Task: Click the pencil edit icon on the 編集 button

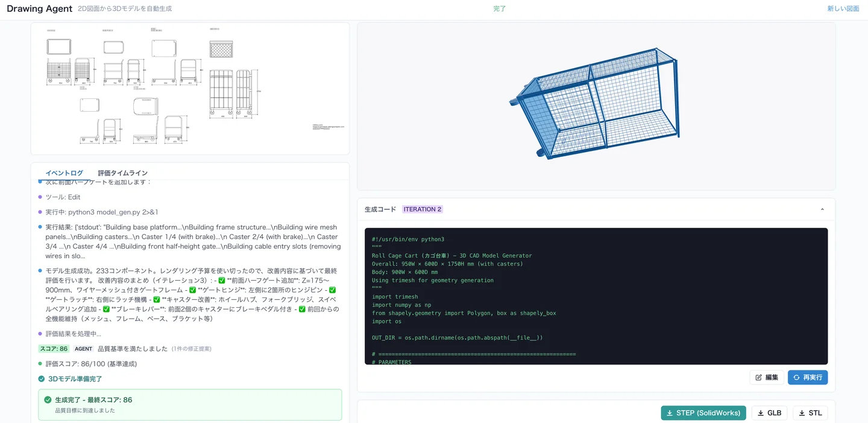Action: [758, 377]
